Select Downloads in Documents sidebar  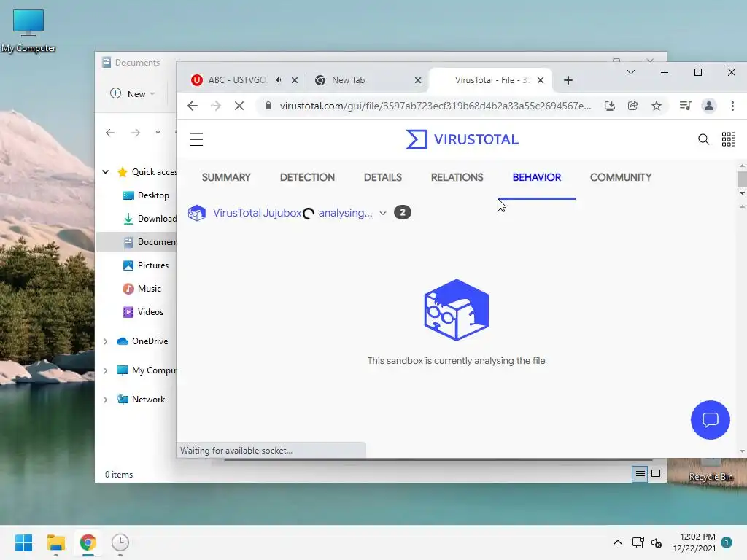pos(150,219)
